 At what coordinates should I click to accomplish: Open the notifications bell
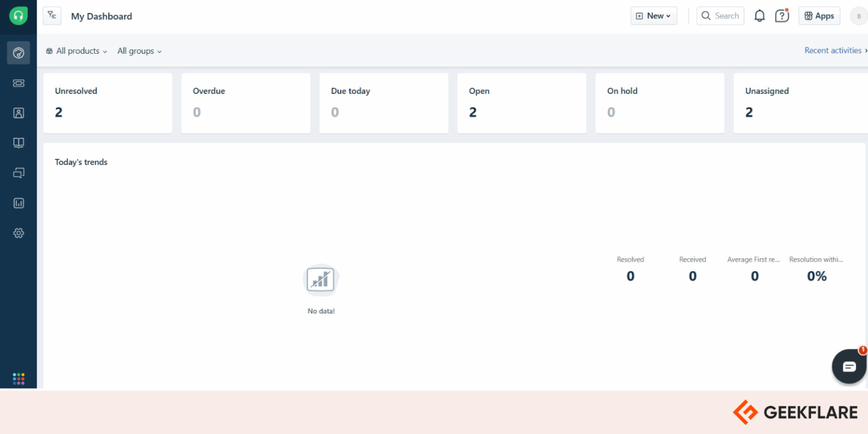[x=759, y=15]
